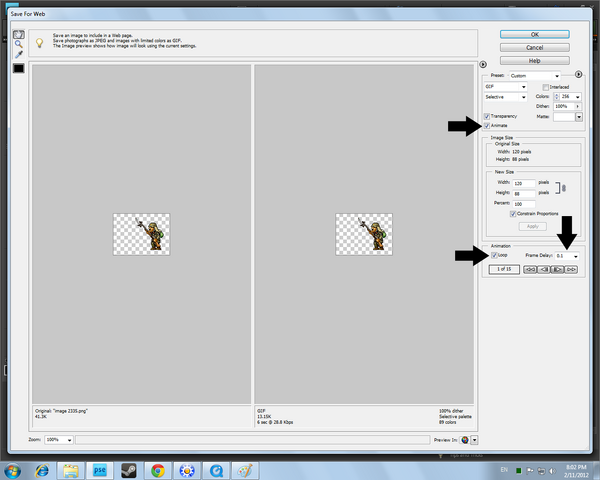Open Google Chrome from the taskbar
Viewport: 600px width, 480px height.
pyautogui.click(x=158, y=470)
